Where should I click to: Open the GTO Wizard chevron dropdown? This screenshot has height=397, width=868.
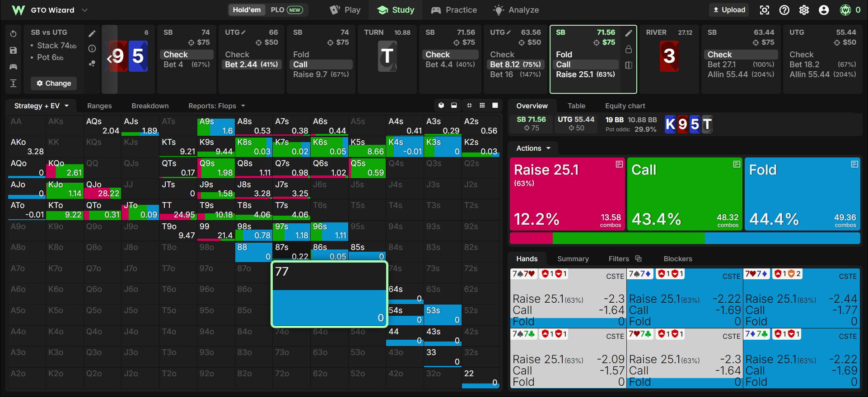tap(84, 10)
